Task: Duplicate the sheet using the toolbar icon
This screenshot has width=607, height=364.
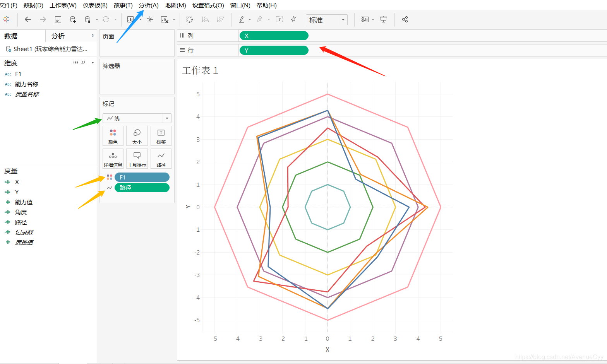Action: [150, 19]
